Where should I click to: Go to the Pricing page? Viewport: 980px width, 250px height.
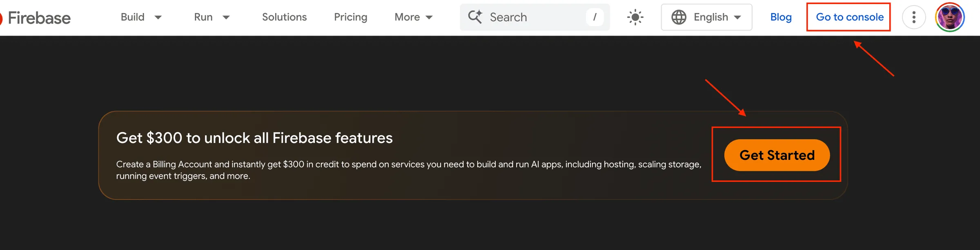(350, 17)
